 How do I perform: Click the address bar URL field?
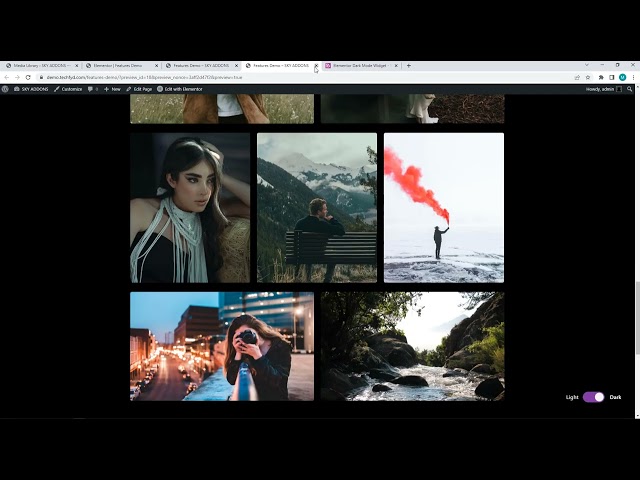(x=306, y=77)
